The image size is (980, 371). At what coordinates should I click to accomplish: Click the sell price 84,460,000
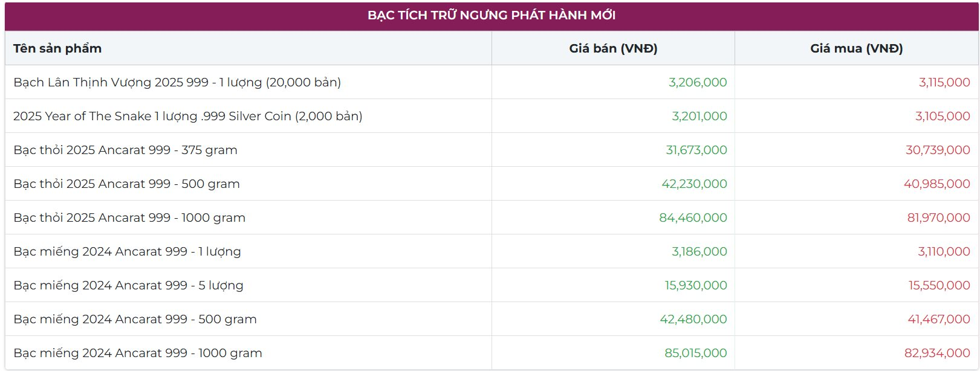click(x=693, y=218)
